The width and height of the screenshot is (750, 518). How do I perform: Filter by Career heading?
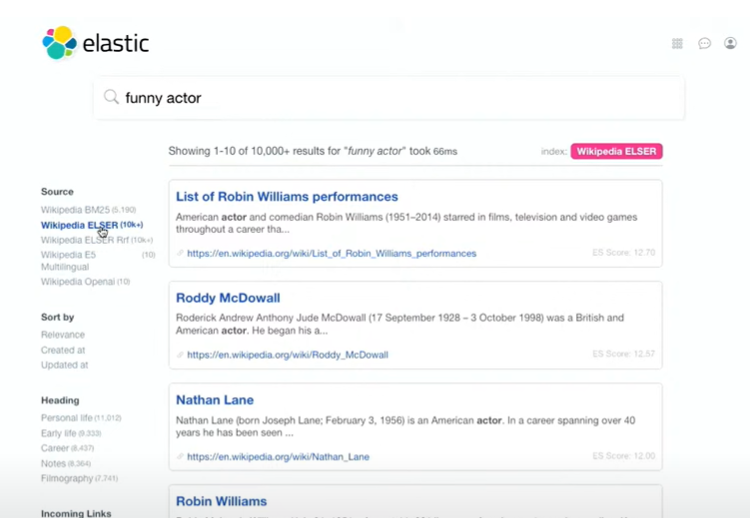click(67, 448)
